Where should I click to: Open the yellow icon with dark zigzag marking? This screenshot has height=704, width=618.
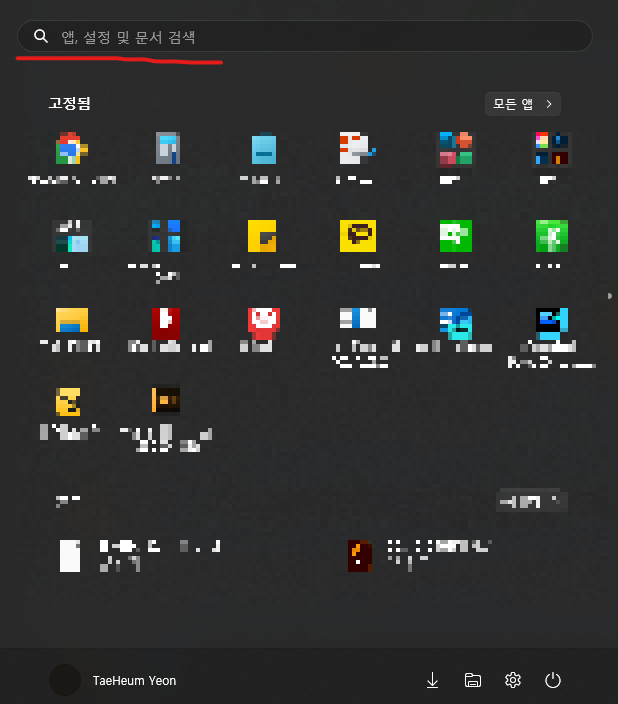pos(68,402)
